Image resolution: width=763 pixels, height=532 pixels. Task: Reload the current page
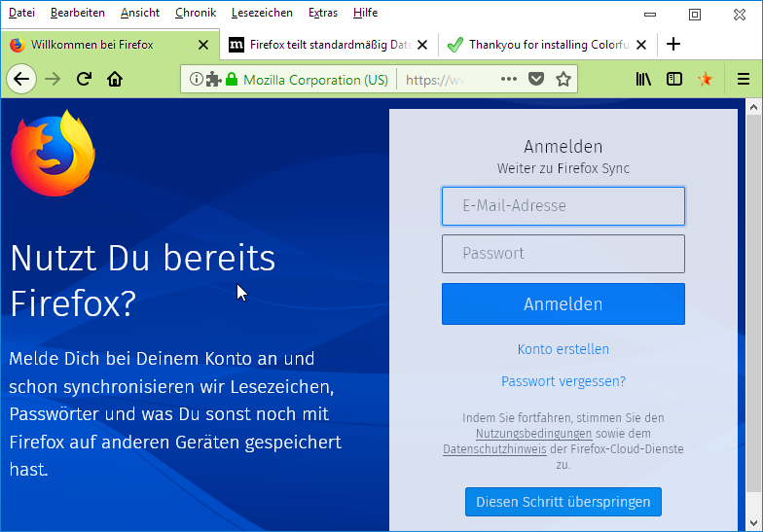(x=85, y=79)
